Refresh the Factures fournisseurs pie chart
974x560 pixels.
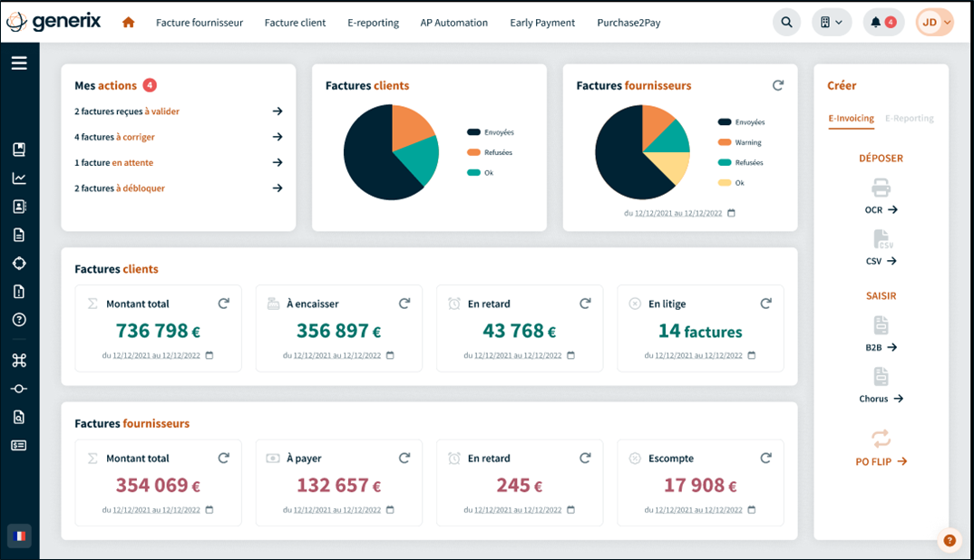tap(777, 85)
